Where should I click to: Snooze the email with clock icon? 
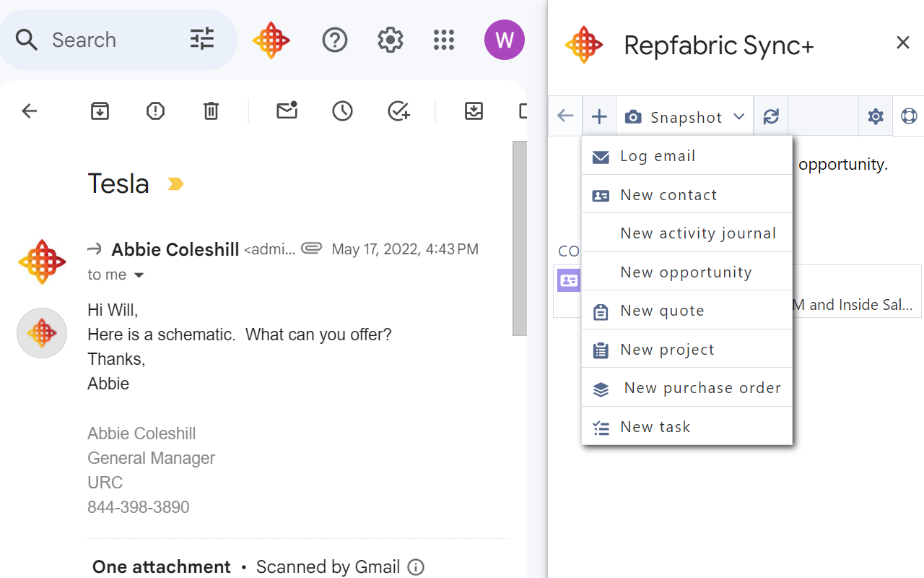342,111
